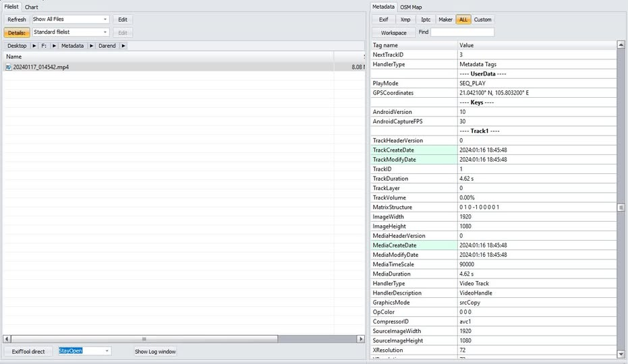Click scroll-down arrow of metadata list
The width and height of the screenshot is (628, 364).
coord(621,354)
